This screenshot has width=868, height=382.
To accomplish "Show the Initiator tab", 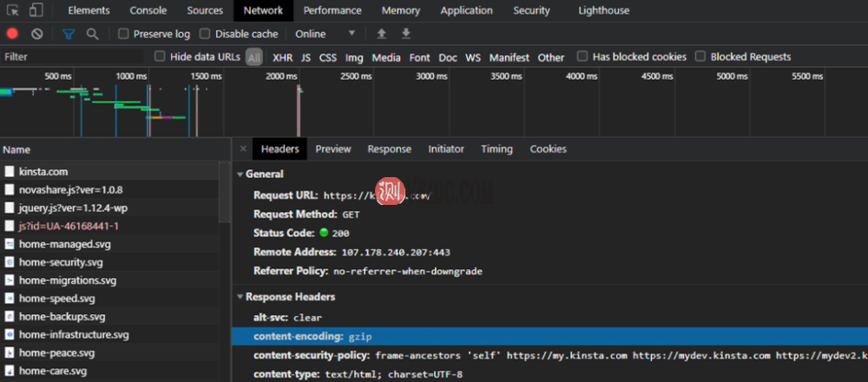I will pyautogui.click(x=446, y=149).
